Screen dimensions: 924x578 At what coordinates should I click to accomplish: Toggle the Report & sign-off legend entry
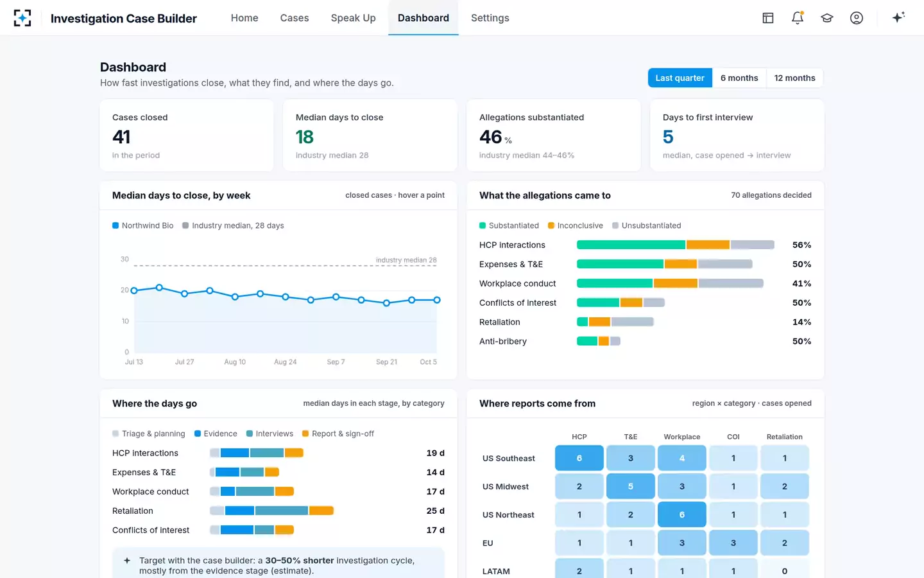pyautogui.click(x=338, y=433)
